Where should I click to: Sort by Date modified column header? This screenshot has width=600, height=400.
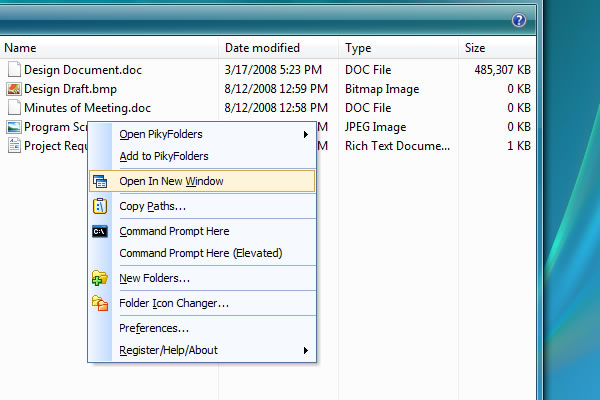click(279, 48)
